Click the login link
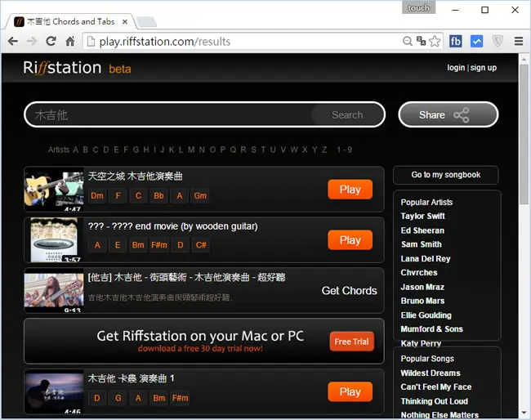The height and width of the screenshot is (420, 531). point(456,68)
